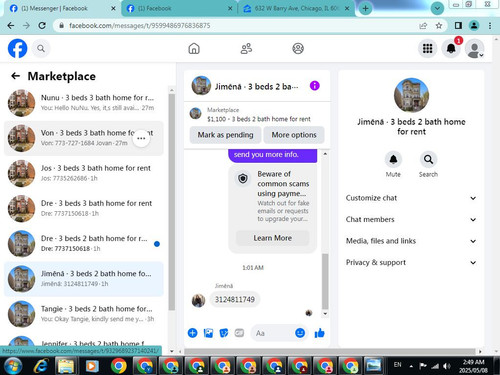This screenshot has width=500, height=375.
Task: Open Jos 3 beds 3 bath conversation
Action: (x=83, y=173)
